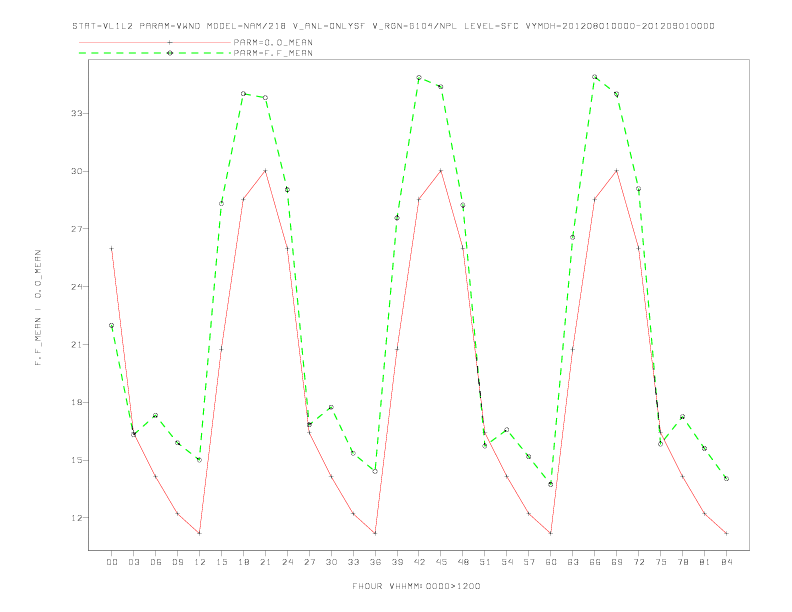Click the green F.F_MEAN peak at hour 42
Viewport: 792px width, 612px height.
pos(419,78)
